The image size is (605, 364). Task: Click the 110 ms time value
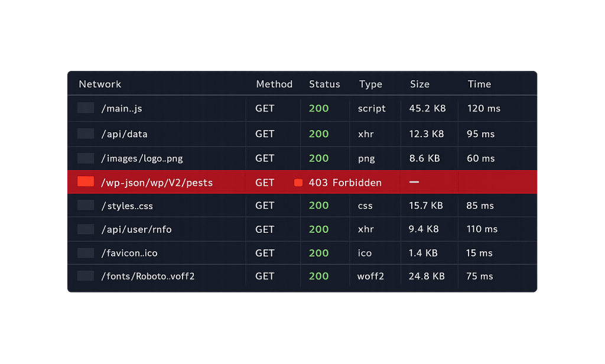tap(482, 229)
